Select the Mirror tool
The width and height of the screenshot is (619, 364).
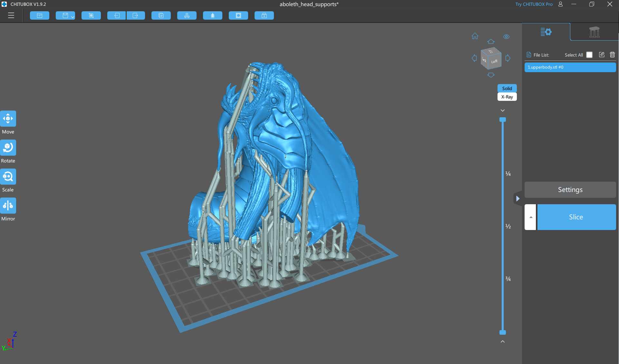[8, 206]
